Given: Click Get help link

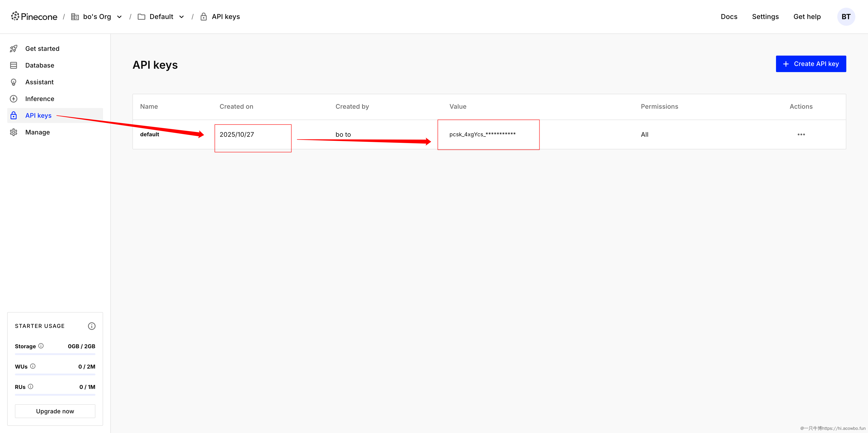Looking at the screenshot, I should pos(807,16).
